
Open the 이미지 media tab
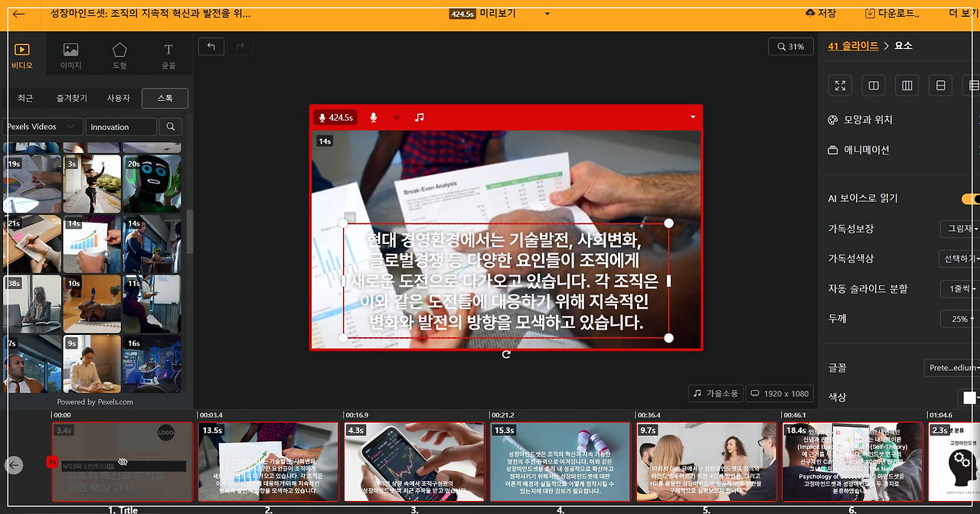[x=71, y=56]
